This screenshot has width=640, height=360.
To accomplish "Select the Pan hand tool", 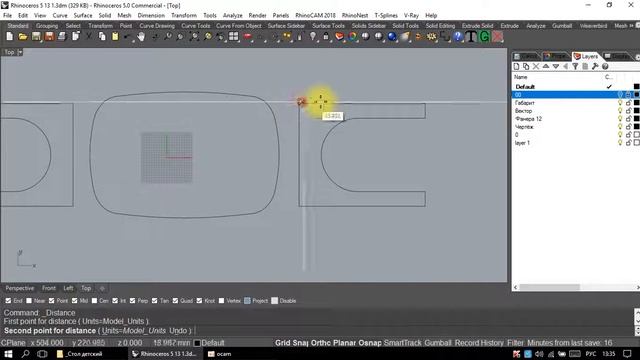I will coord(141,37).
